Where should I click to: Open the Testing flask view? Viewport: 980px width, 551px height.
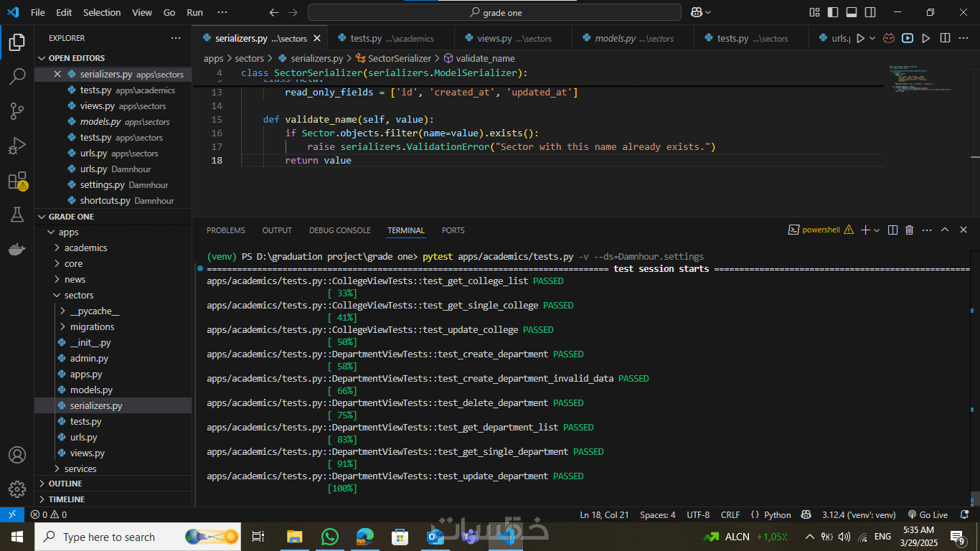point(17,215)
